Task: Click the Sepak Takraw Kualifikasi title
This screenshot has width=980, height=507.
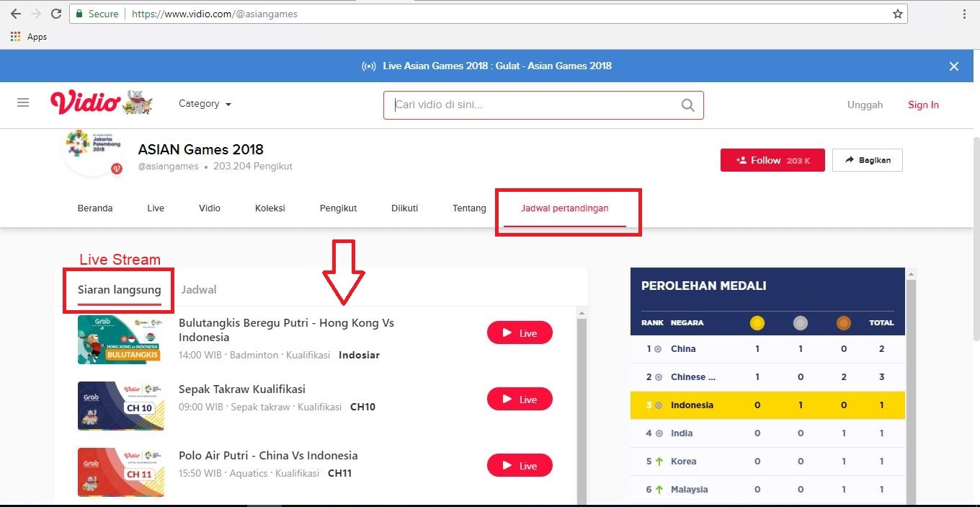Action: point(242,389)
